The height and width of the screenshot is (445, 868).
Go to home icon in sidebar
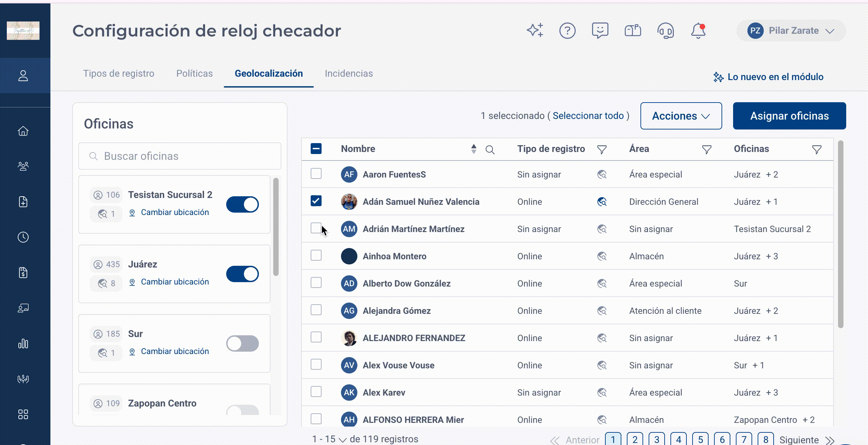(x=23, y=131)
